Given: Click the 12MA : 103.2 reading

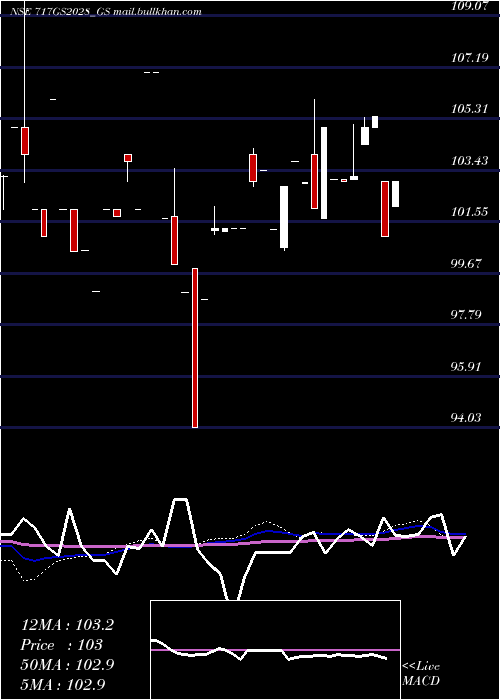Looking at the screenshot, I should pyautogui.click(x=67, y=625).
